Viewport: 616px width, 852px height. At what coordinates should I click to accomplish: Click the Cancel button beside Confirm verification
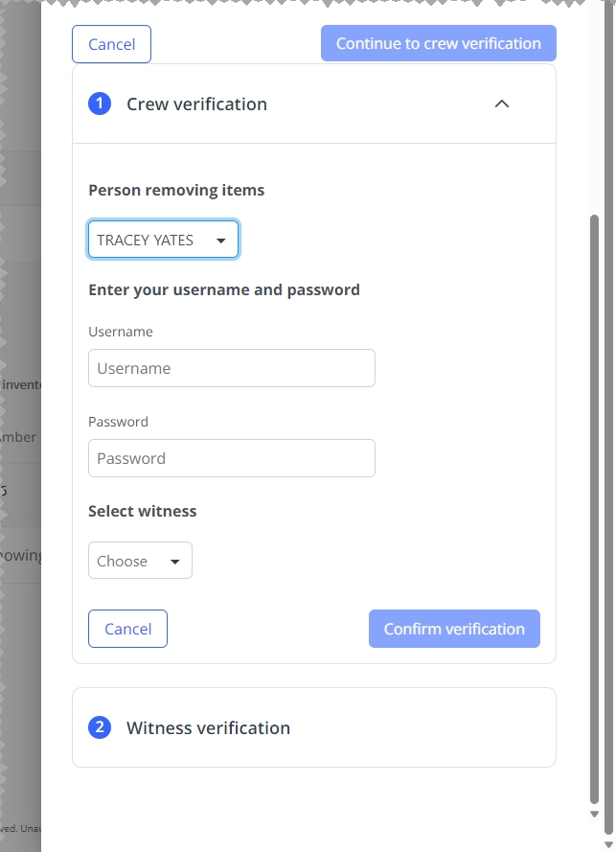click(x=127, y=629)
